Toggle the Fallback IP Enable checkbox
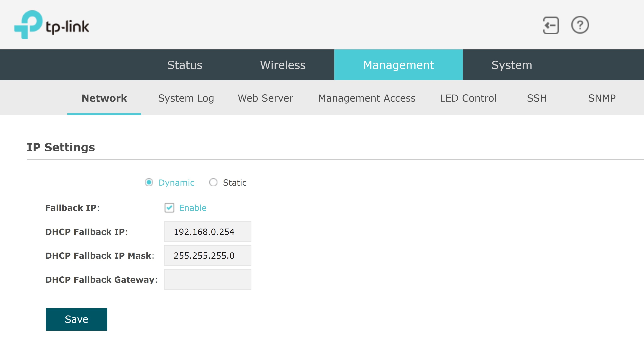 pyautogui.click(x=169, y=208)
